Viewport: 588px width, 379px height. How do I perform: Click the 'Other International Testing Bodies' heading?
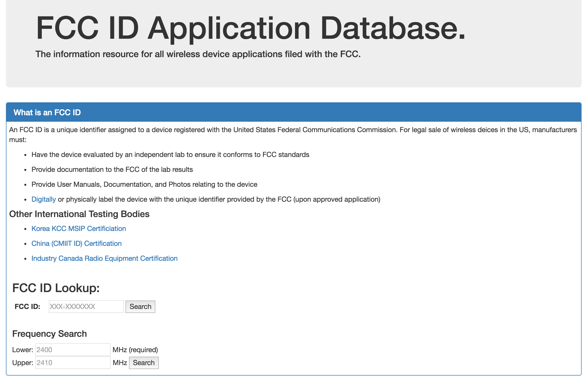pos(79,214)
